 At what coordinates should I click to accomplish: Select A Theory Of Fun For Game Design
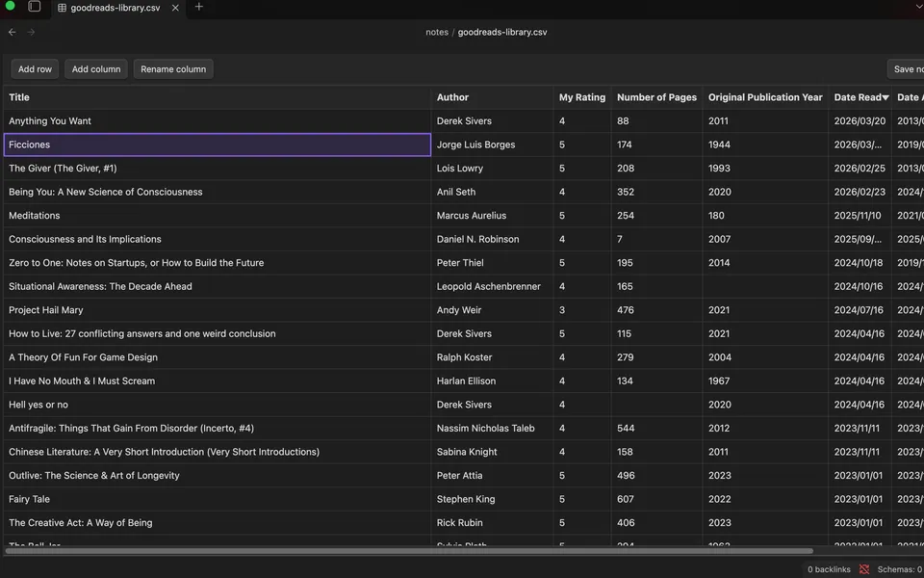[x=218, y=356]
